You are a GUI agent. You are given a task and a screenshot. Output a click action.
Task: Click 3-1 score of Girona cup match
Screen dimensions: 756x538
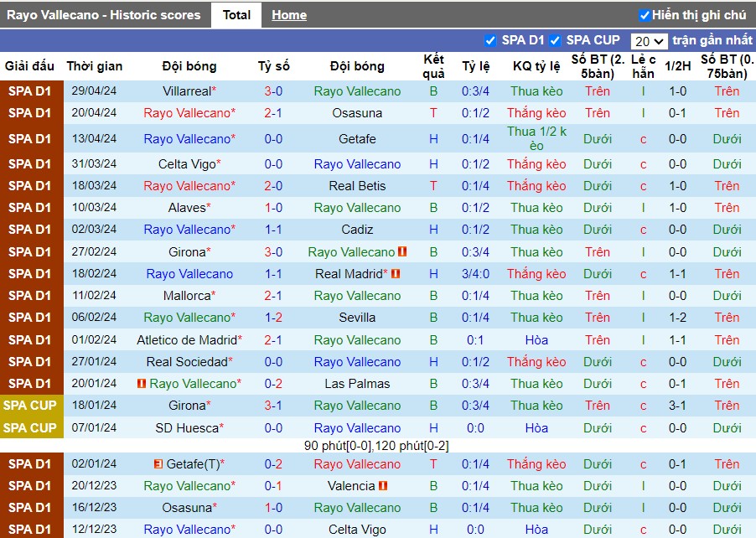[273, 406]
